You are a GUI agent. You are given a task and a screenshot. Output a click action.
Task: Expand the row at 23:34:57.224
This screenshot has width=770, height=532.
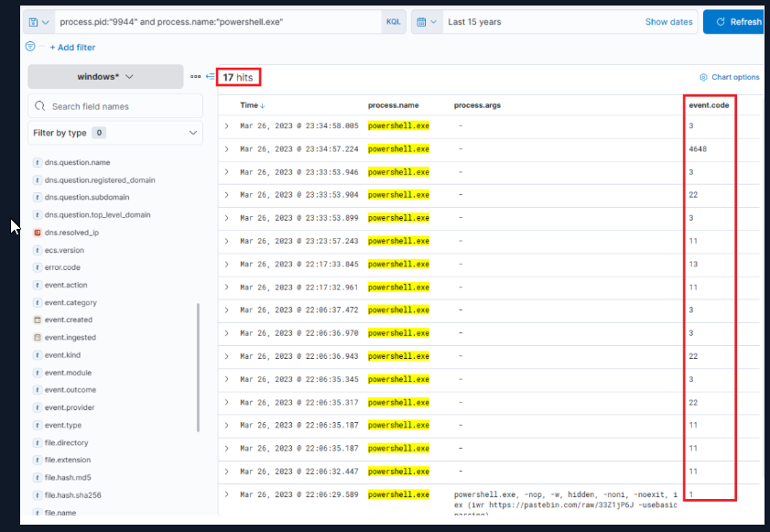click(226, 149)
